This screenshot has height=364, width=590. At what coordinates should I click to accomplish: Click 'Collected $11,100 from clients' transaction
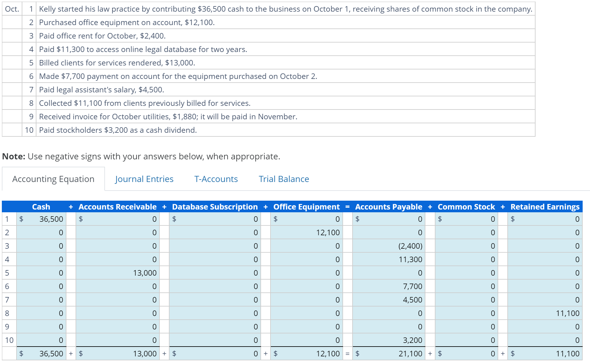[x=145, y=103]
